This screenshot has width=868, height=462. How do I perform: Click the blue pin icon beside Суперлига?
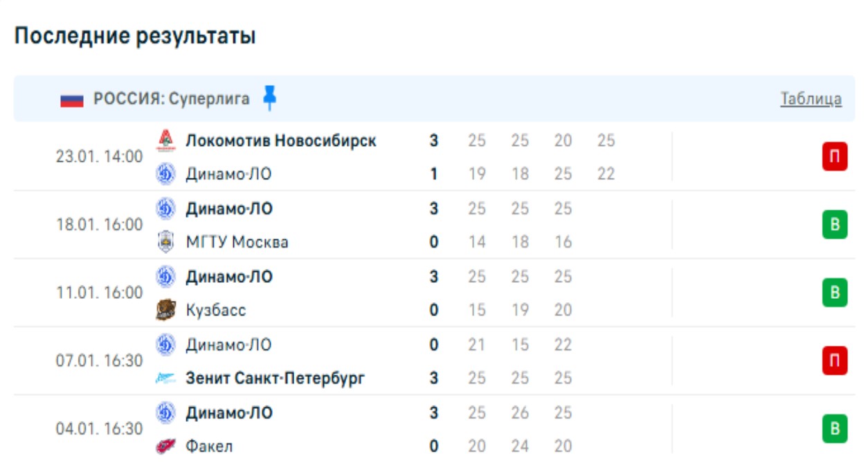(270, 99)
